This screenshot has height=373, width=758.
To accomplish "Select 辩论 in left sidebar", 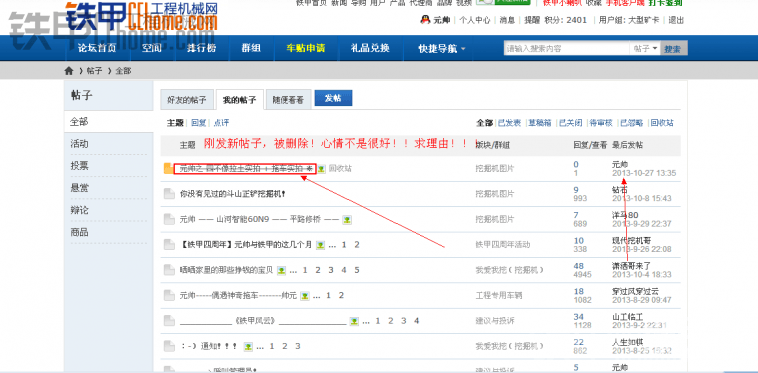I will pyautogui.click(x=79, y=210).
